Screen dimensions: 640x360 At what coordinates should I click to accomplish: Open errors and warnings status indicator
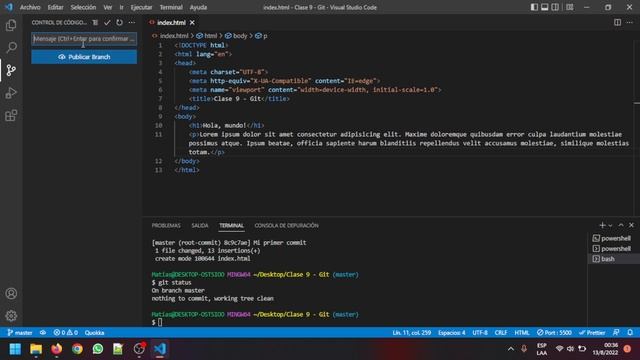click(66, 333)
